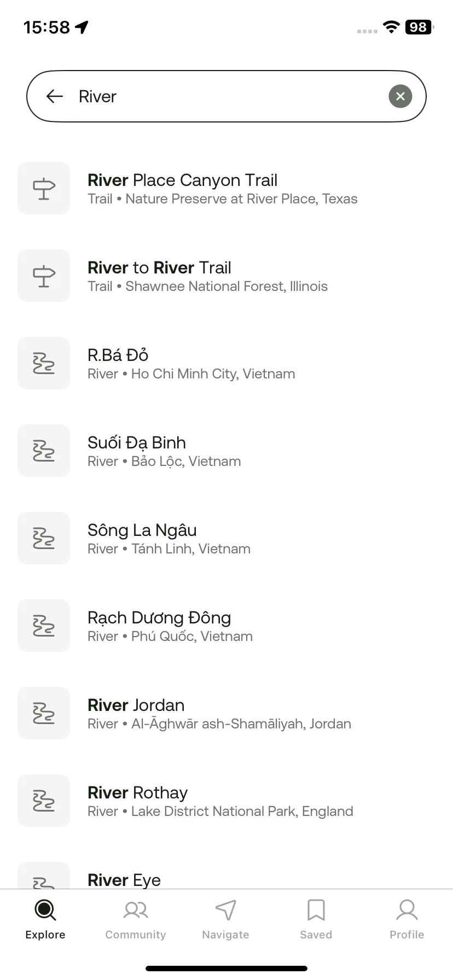This screenshot has height=980, width=453.
Task: Switch to the Community tab
Action: [136, 920]
